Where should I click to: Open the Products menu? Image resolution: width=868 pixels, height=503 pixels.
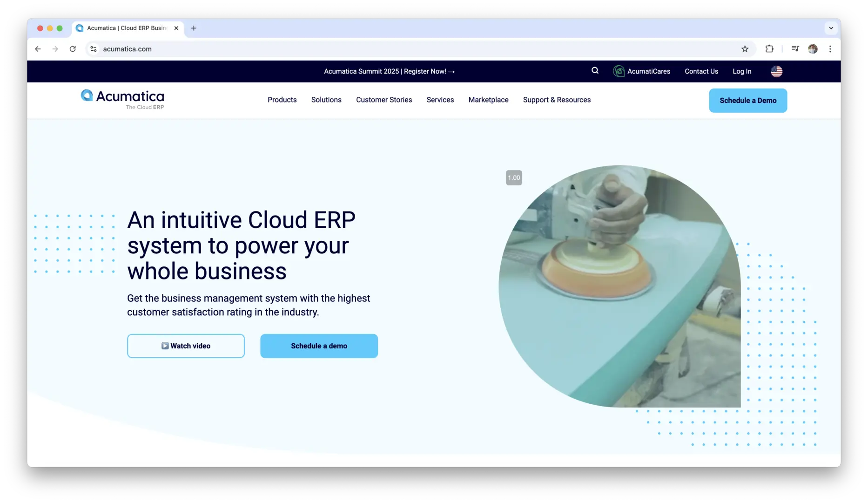coord(282,100)
